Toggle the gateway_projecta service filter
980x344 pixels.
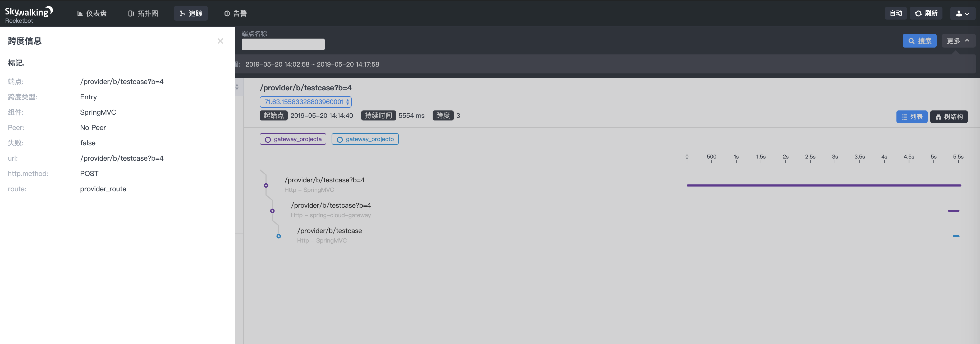tap(293, 139)
